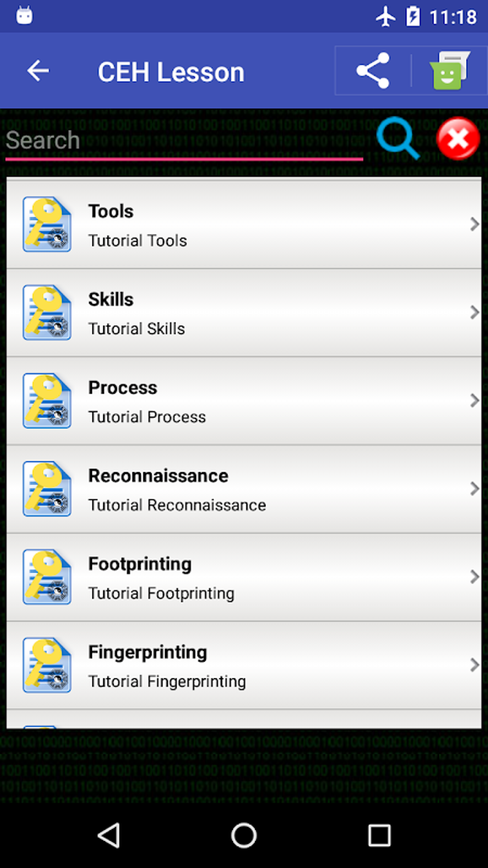This screenshot has width=488, height=868.
Task: Tap the Skills lesson key icon
Action: tap(47, 313)
